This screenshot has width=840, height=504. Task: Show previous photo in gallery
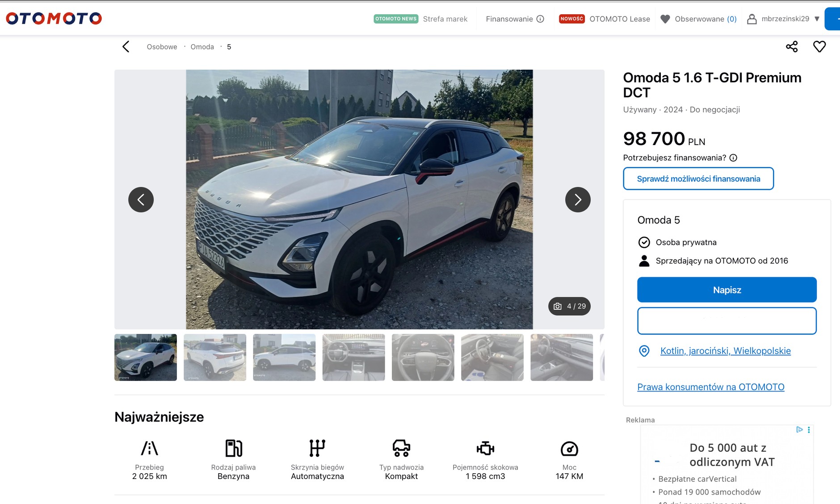(141, 200)
